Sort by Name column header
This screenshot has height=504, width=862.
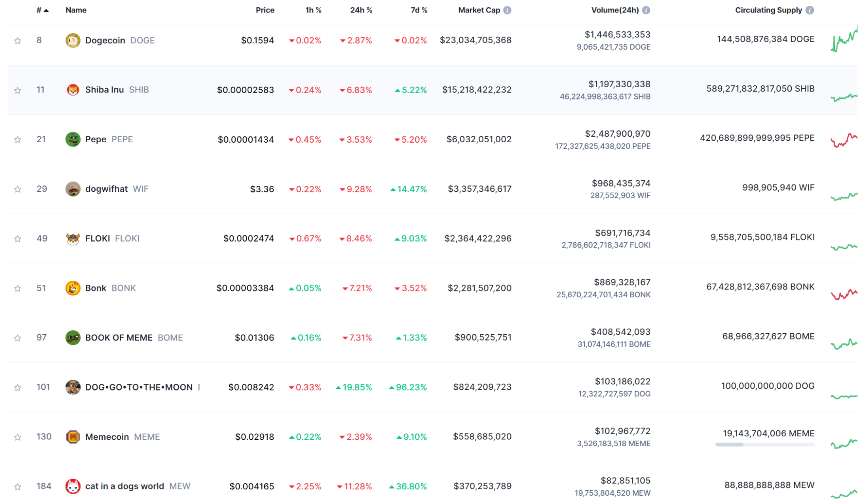coord(76,10)
